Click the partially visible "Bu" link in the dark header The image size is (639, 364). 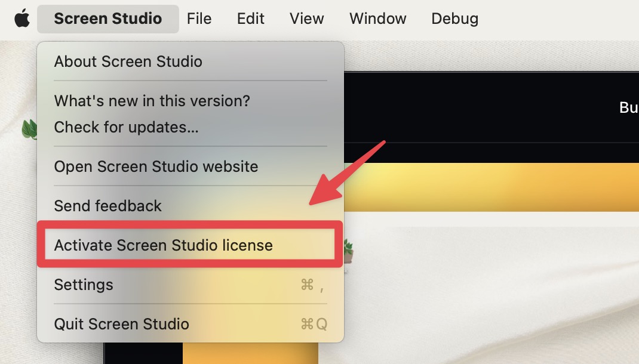pyautogui.click(x=629, y=107)
